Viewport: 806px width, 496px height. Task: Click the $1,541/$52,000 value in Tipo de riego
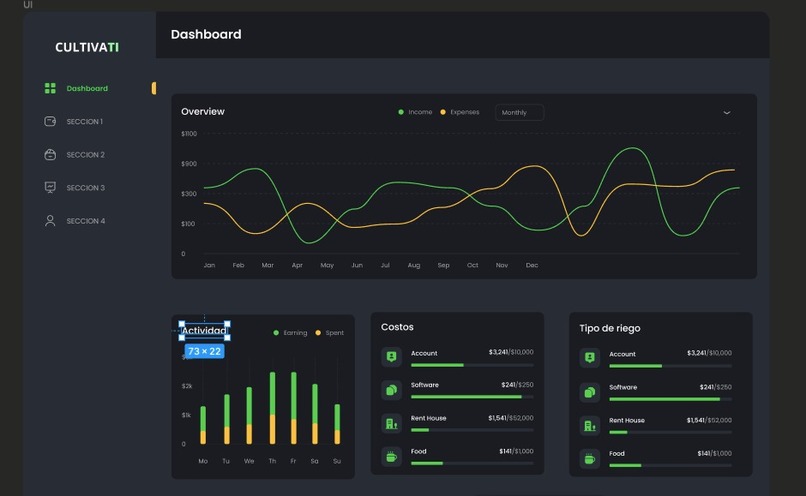(709, 420)
